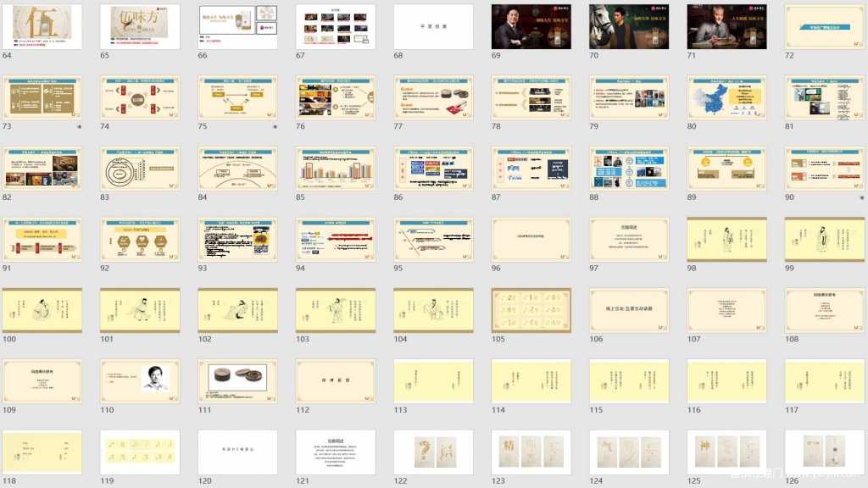Select slide 111 with round product photo
The height and width of the screenshot is (488, 868).
(x=238, y=381)
